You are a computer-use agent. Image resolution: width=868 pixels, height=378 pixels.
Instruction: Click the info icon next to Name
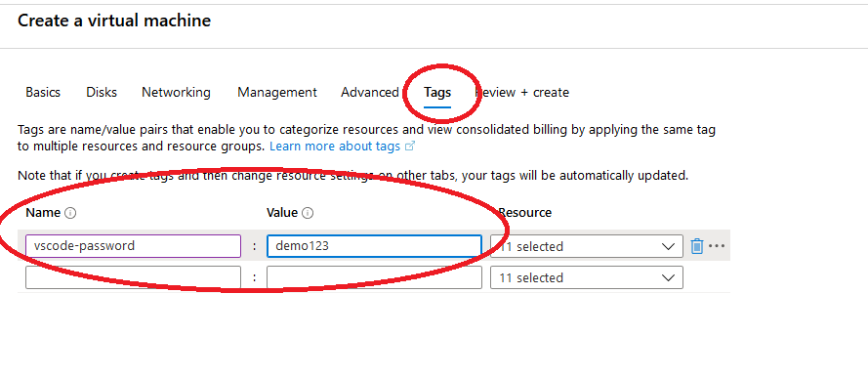point(70,213)
